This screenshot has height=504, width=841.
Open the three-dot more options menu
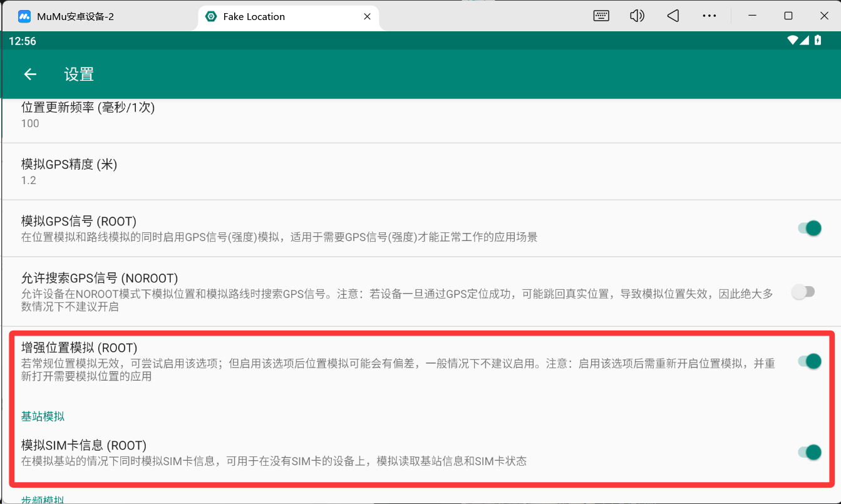point(709,16)
